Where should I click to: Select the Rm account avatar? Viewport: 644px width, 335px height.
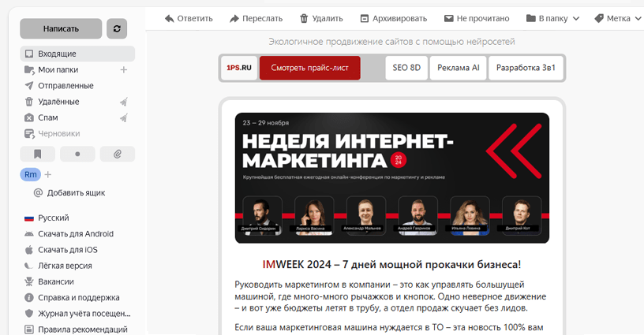tap(31, 175)
